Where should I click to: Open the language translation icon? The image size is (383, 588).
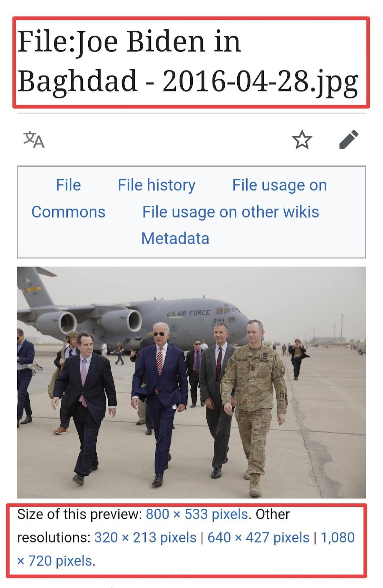[34, 140]
